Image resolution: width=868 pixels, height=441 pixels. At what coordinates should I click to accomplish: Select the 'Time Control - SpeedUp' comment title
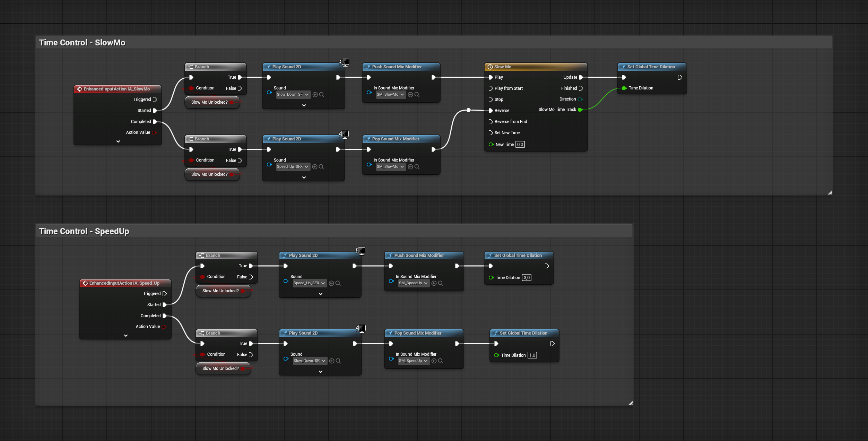click(x=84, y=231)
